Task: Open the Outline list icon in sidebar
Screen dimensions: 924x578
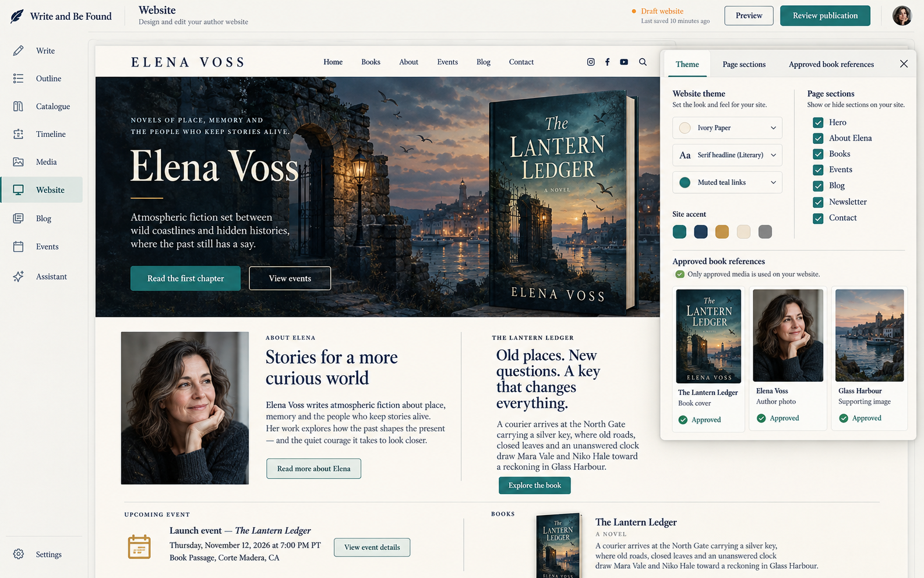Action: [x=19, y=79]
